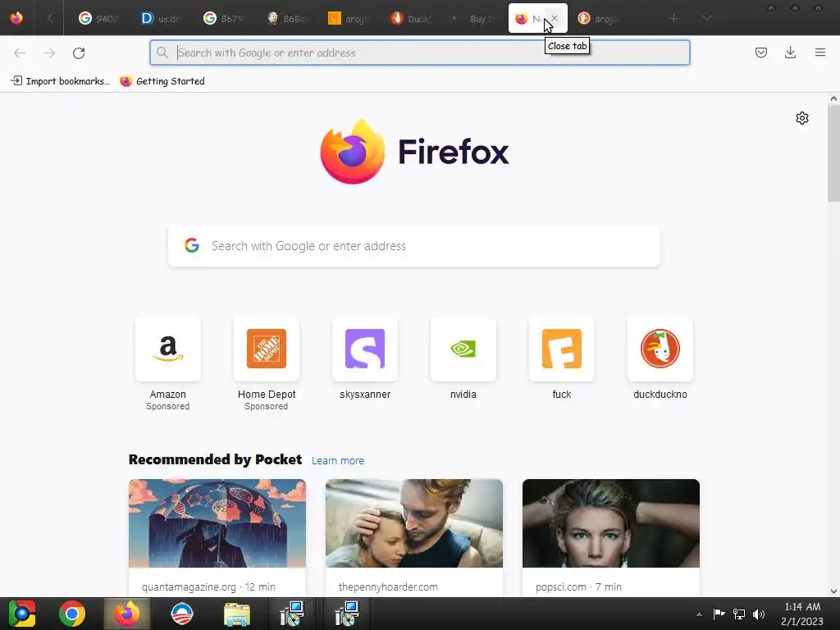Image resolution: width=840 pixels, height=630 pixels.
Task: Switch to the '868o' tab
Action: (286, 18)
